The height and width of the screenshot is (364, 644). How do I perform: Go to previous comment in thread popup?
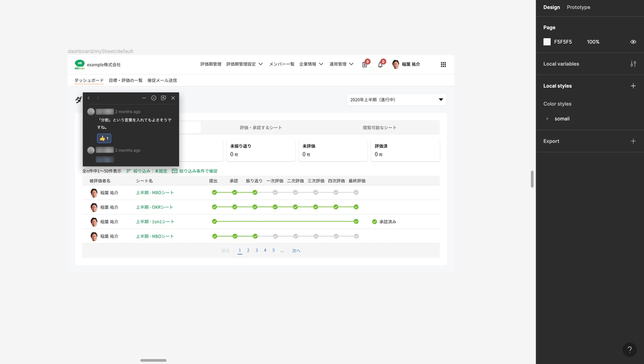coord(89,98)
